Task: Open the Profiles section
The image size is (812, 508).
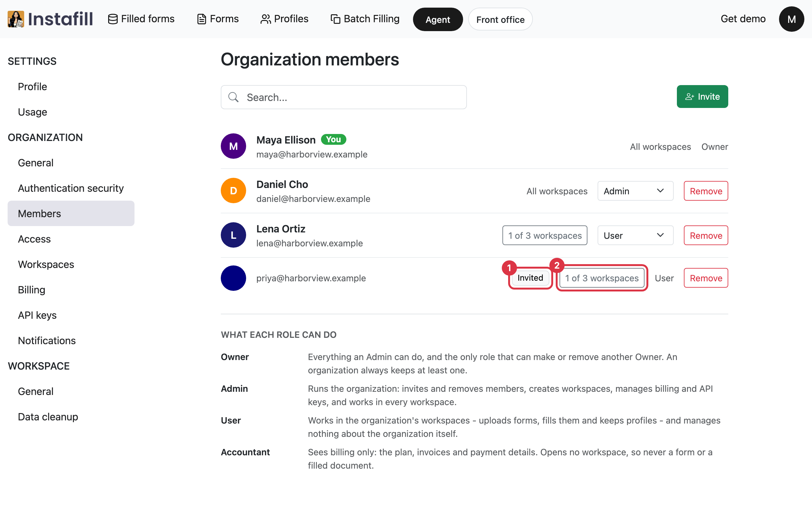Action: [x=284, y=19]
